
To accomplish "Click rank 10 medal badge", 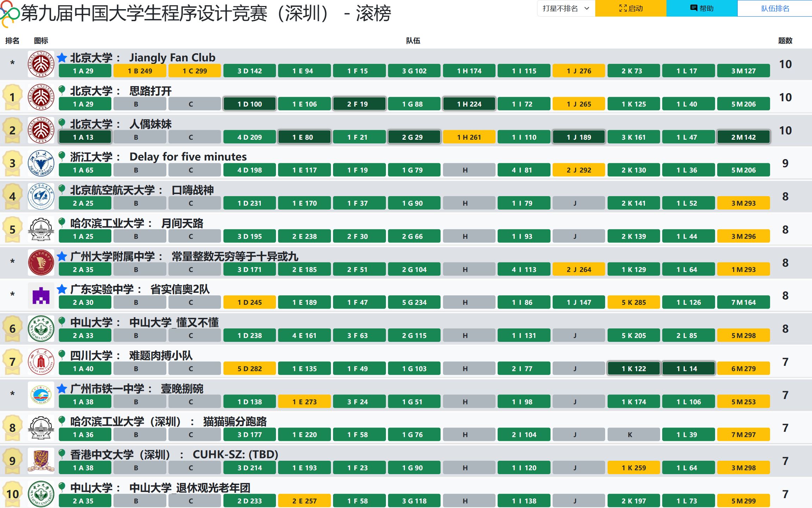I will pos(12,494).
